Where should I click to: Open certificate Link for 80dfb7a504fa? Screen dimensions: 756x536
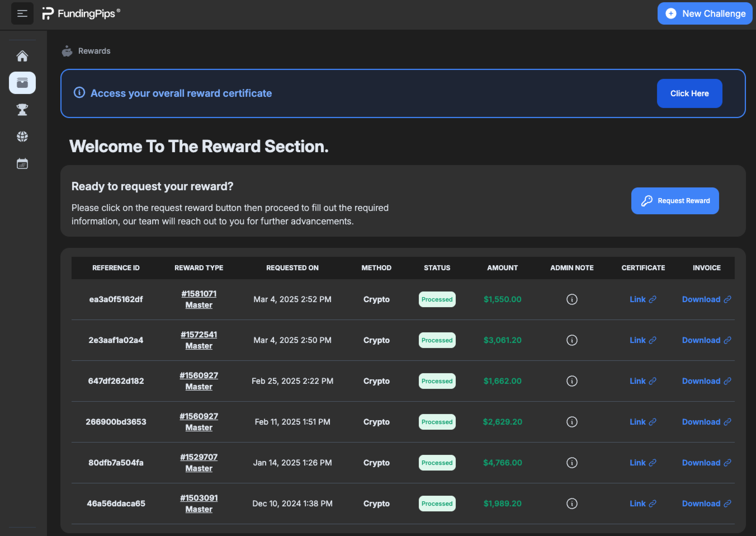(643, 463)
